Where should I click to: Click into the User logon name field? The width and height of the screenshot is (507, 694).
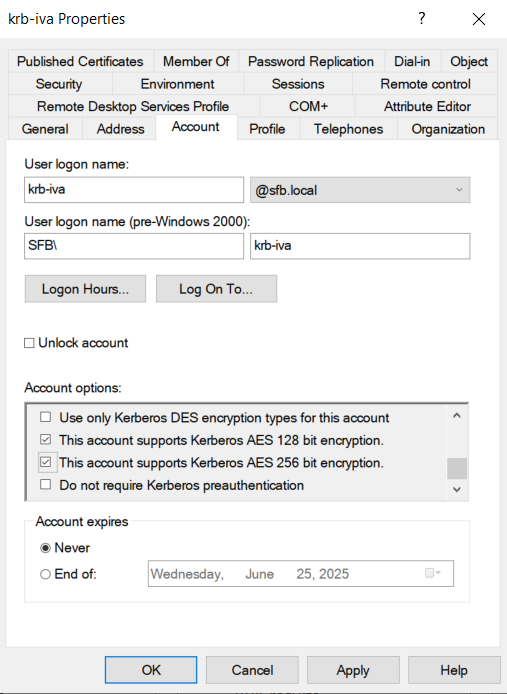tap(134, 189)
